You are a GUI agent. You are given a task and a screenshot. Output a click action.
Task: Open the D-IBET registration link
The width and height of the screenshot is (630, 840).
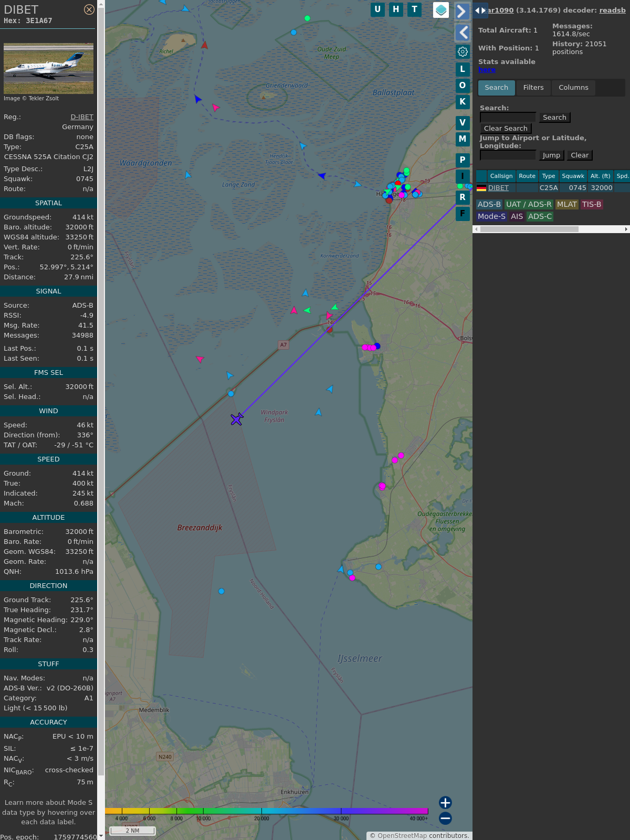(x=82, y=117)
